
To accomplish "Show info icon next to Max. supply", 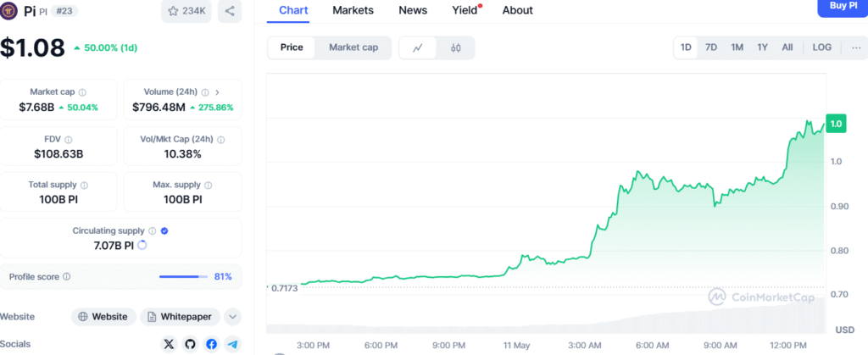I will coord(209,186).
